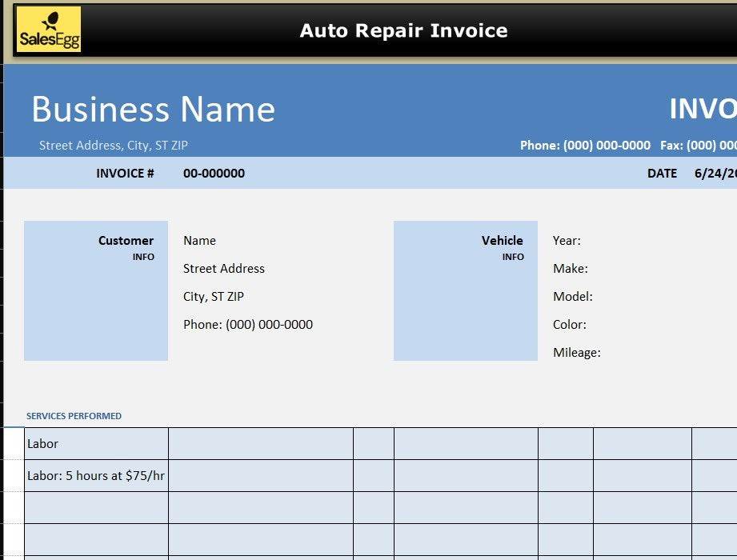
Task: Select the customer Street Address field
Action: (x=223, y=269)
